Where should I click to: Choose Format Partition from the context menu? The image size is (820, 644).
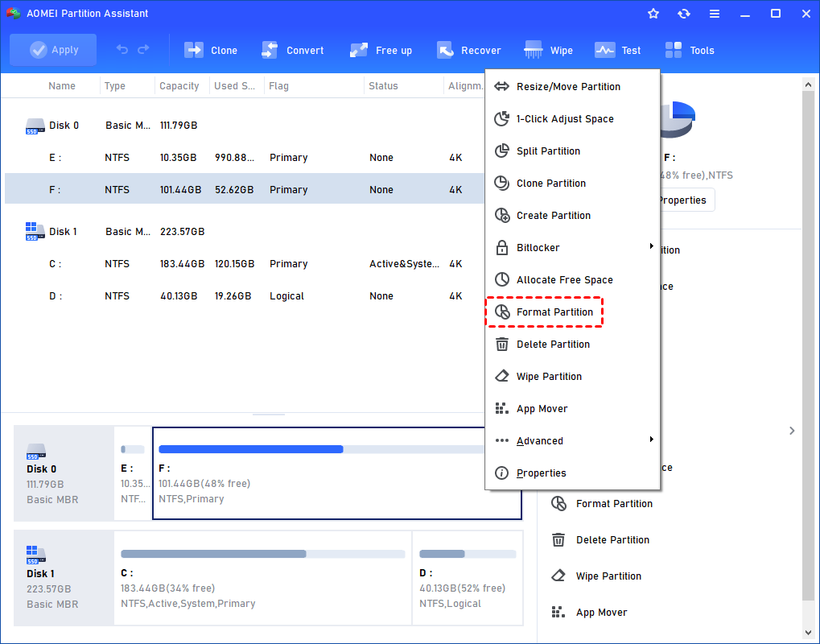click(554, 312)
